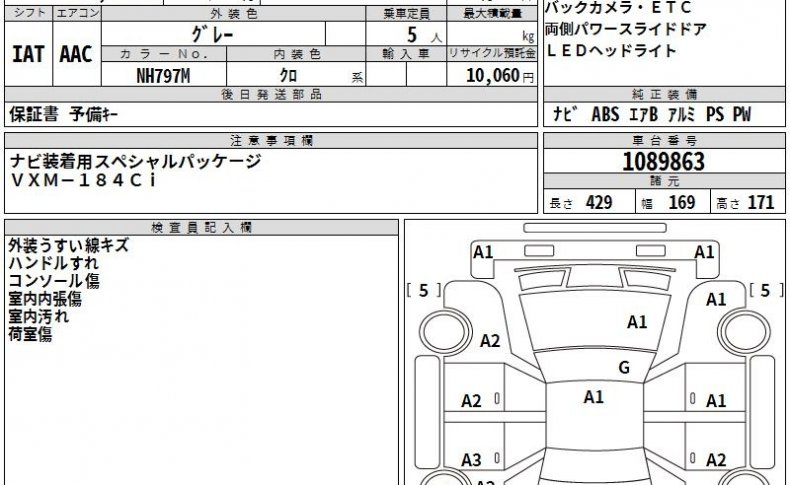The height and width of the screenshot is (485, 790).
Task: Select the ABS equipment entry
Action: (x=605, y=114)
